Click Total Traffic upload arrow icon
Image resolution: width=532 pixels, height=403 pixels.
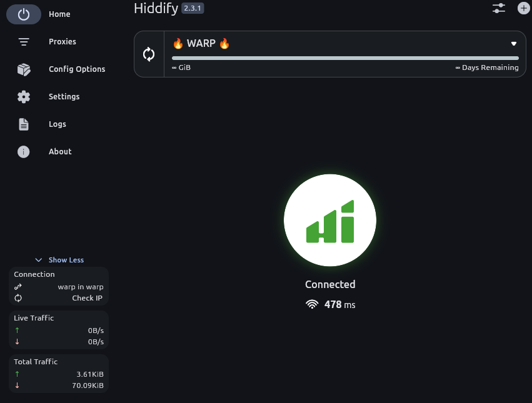point(18,374)
